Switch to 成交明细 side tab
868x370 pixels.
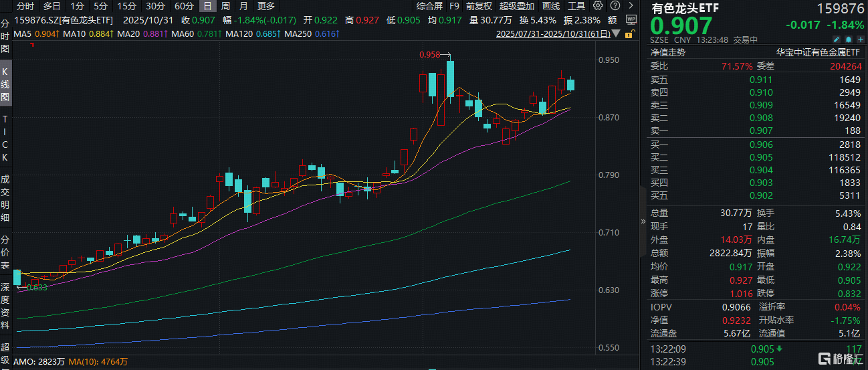5,198
